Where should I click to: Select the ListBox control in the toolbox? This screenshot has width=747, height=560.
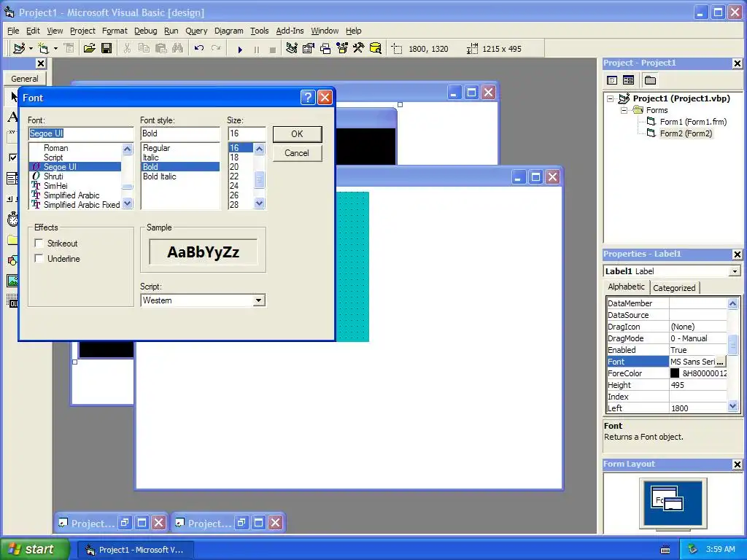point(12,179)
